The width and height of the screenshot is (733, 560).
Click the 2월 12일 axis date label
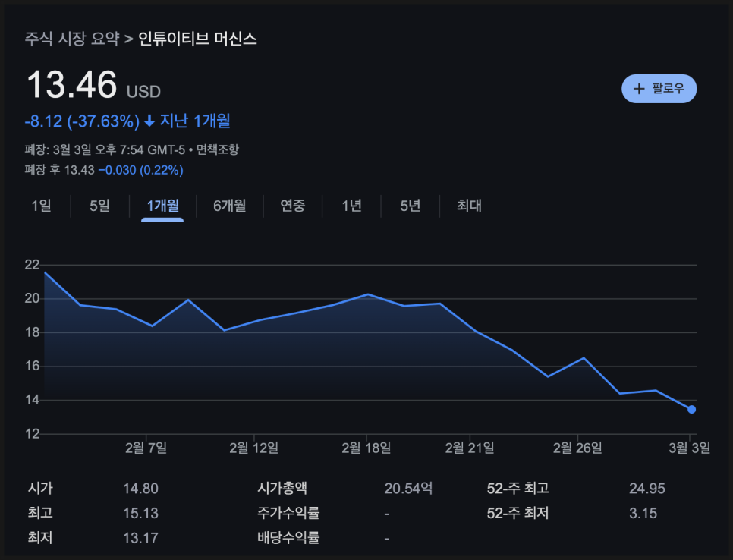coord(254,448)
